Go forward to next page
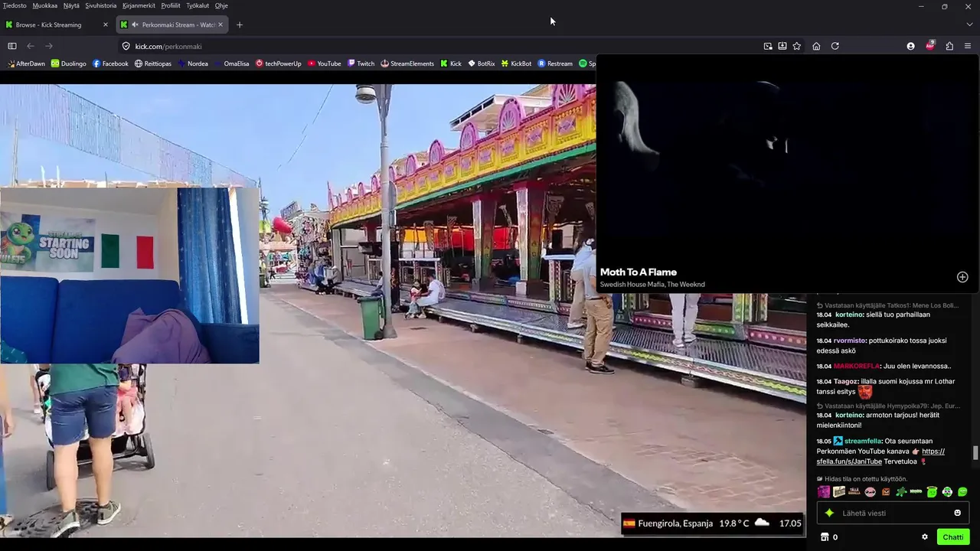The height and width of the screenshot is (551, 980). pyautogui.click(x=49, y=46)
